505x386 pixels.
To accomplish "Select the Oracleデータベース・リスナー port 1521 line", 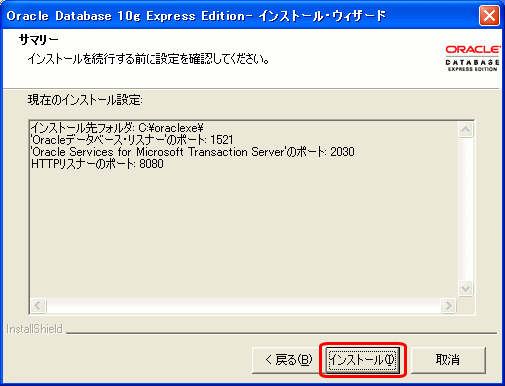I will (132, 140).
